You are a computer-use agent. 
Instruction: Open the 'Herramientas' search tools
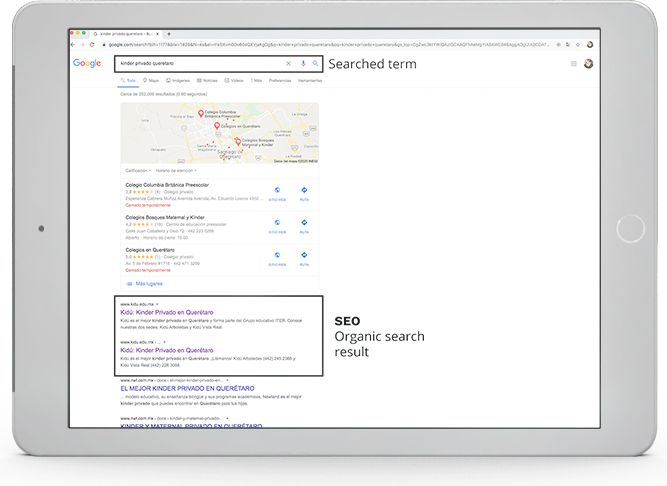point(310,80)
